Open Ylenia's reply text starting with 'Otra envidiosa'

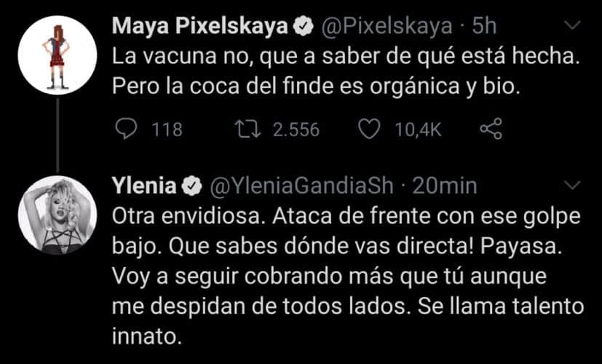point(348,277)
